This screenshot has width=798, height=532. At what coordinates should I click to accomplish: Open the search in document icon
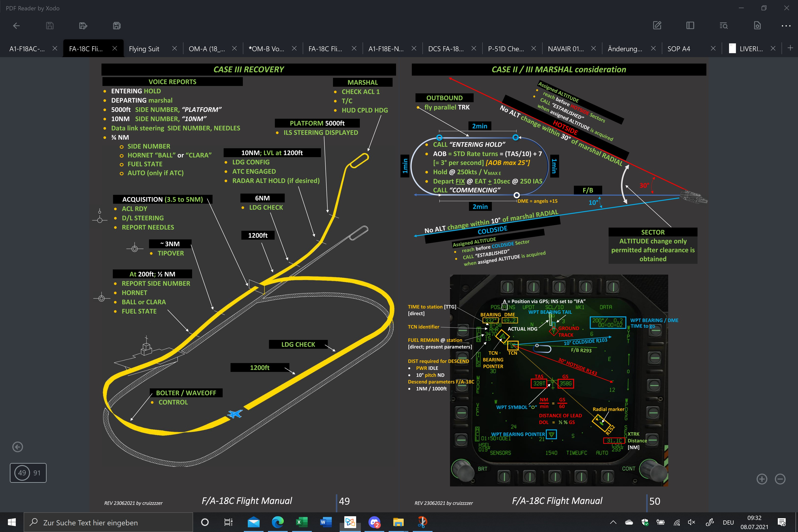point(723,26)
